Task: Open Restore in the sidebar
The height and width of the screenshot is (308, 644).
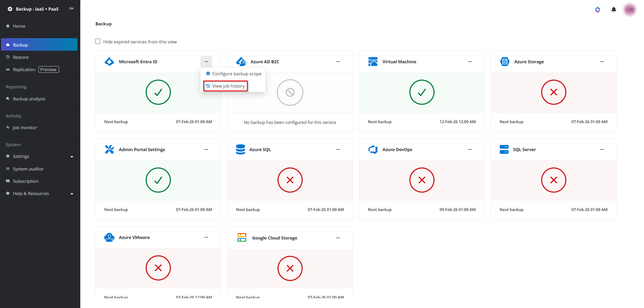Action: coord(39,57)
